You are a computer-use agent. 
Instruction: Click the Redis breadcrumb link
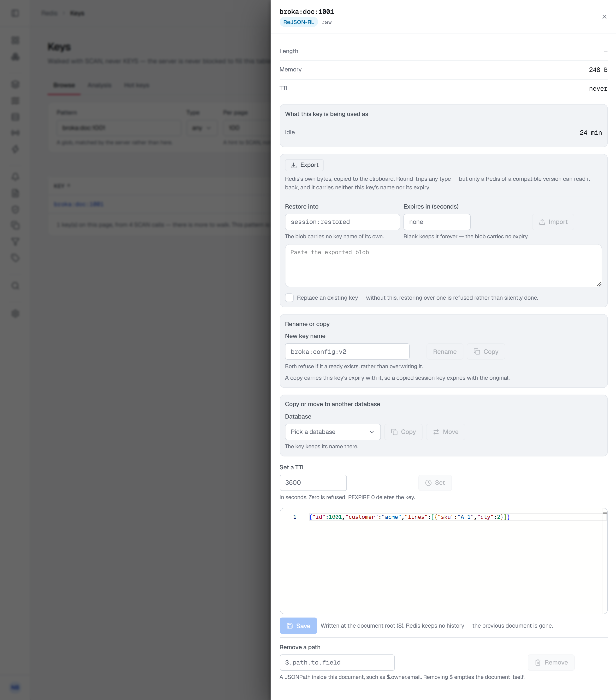(49, 13)
